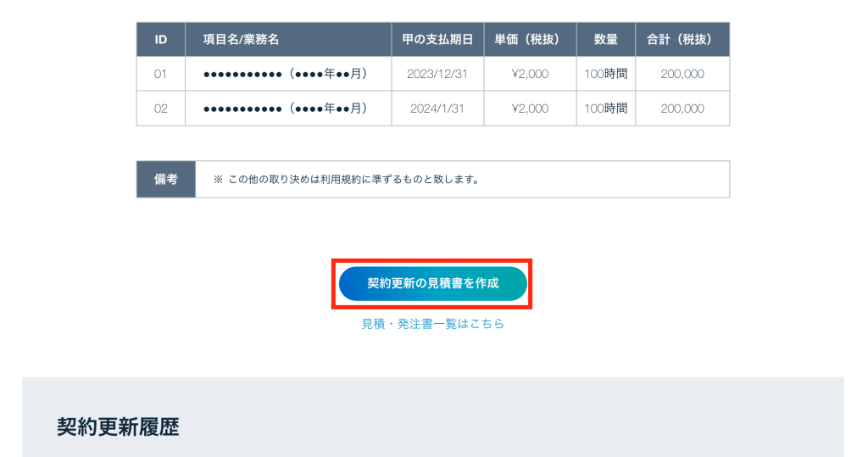Click the item name in row 02

coord(285,109)
